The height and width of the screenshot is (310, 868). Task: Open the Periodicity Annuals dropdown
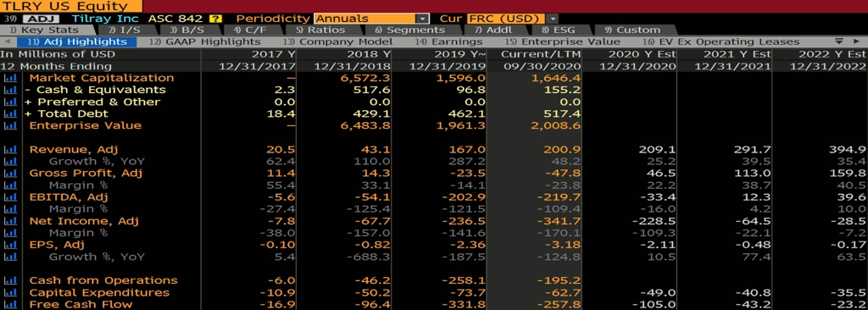click(x=371, y=19)
